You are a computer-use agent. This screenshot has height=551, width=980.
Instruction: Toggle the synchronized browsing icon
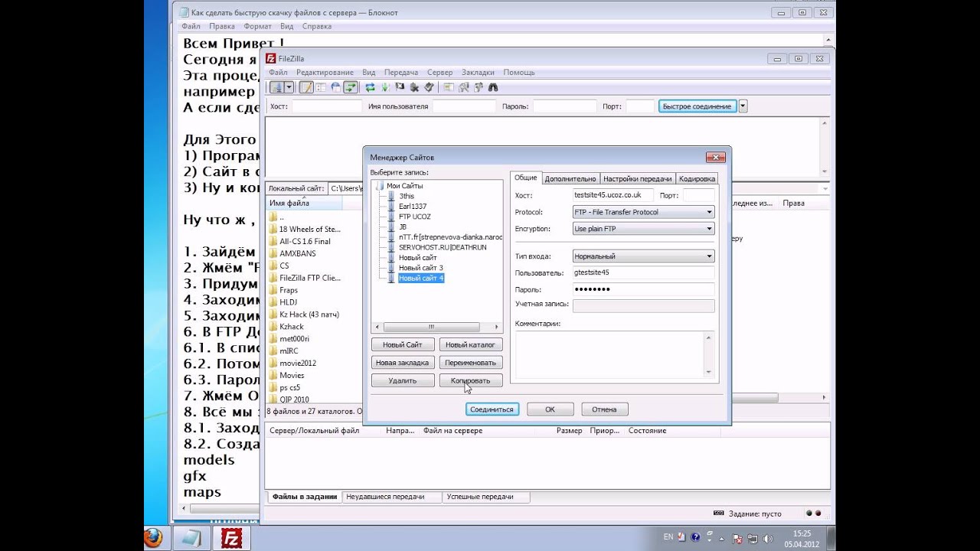click(478, 87)
